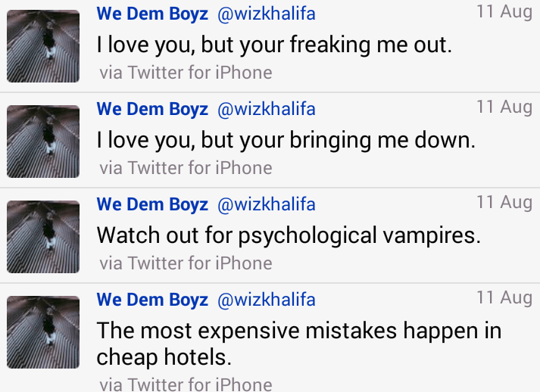Tap 'via Twitter for iPhone' under vampires tweet
Viewport: 540px width, 392px height.
186,263
